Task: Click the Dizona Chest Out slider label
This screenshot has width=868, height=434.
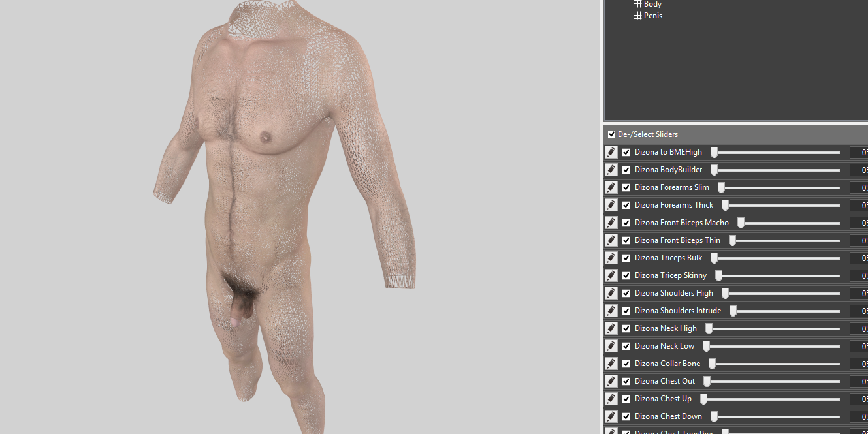Action: point(665,381)
